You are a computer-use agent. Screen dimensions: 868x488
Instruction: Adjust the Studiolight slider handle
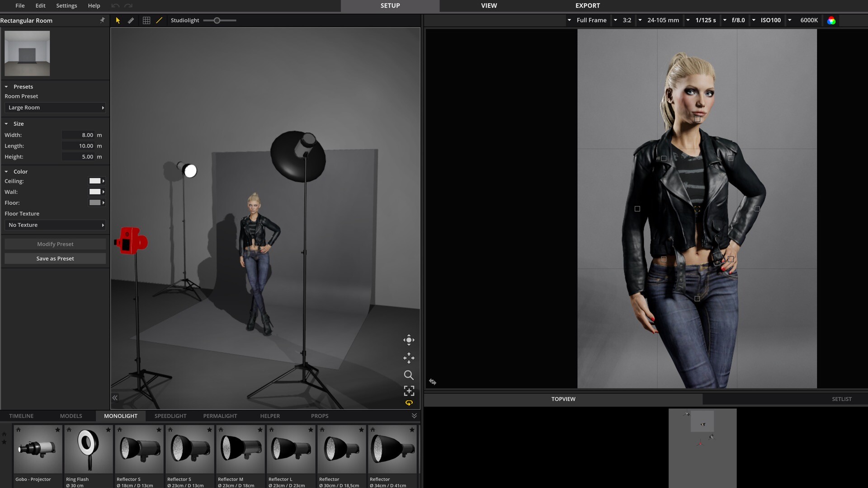click(x=217, y=20)
